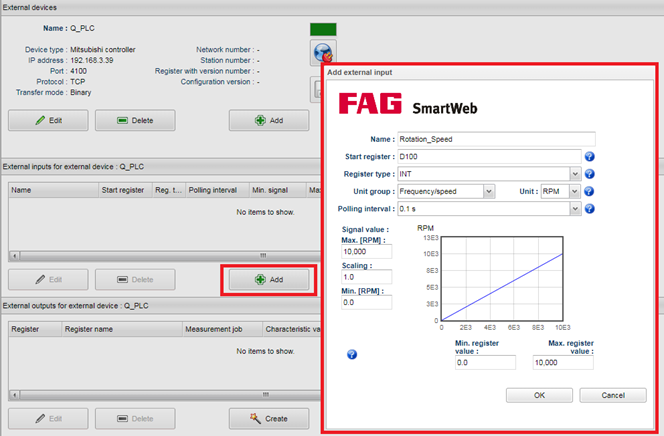Confirm dialog with OK button
Image resolution: width=664 pixels, height=436 pixels.
(539, 395)
